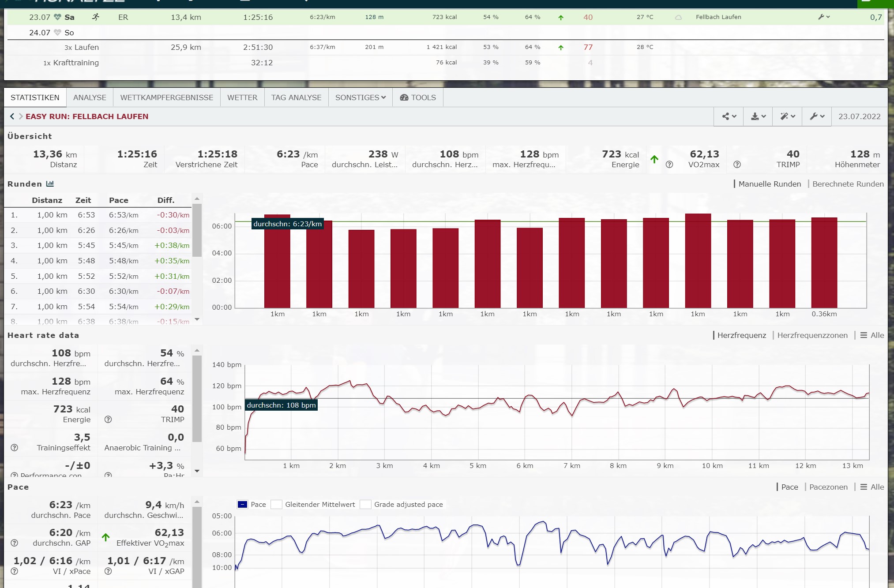
Task: Click the Runden bar chart icon
Action: point(50,184)
